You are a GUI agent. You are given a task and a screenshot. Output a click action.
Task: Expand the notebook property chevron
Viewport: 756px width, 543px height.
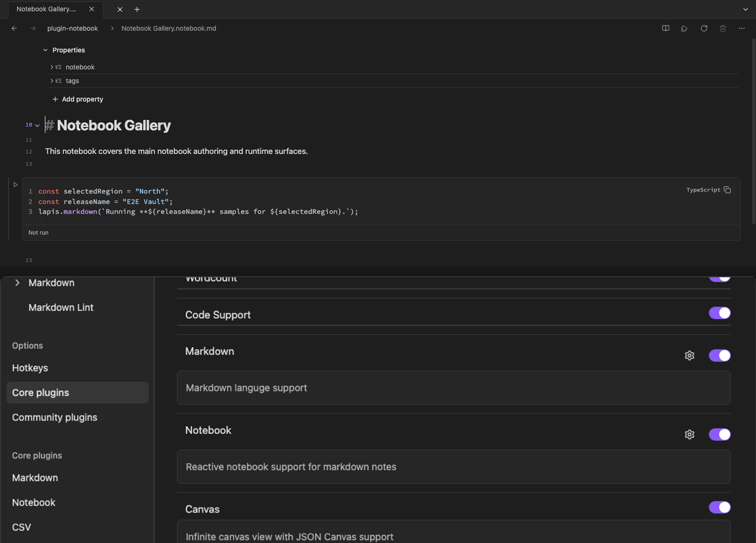[x=51, y=67]
